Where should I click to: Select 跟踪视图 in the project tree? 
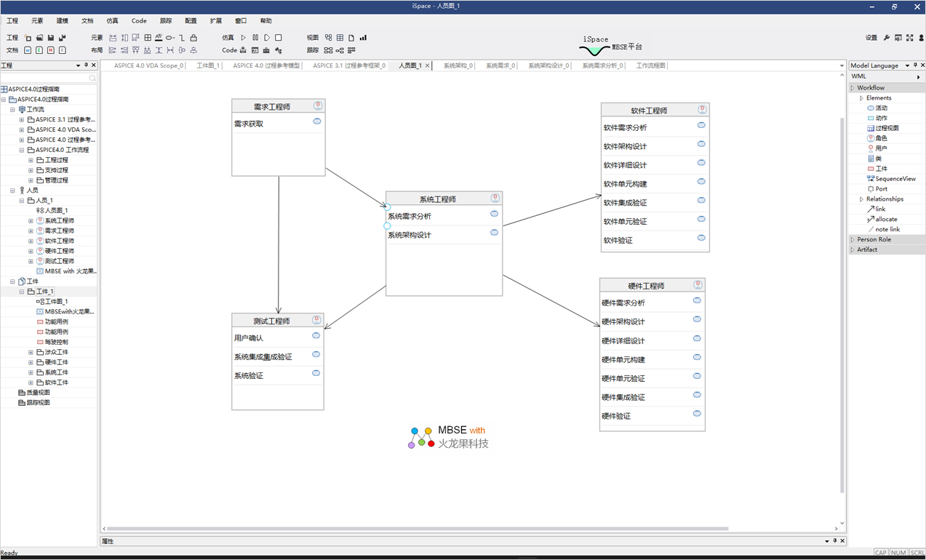[x=34, y=402]
